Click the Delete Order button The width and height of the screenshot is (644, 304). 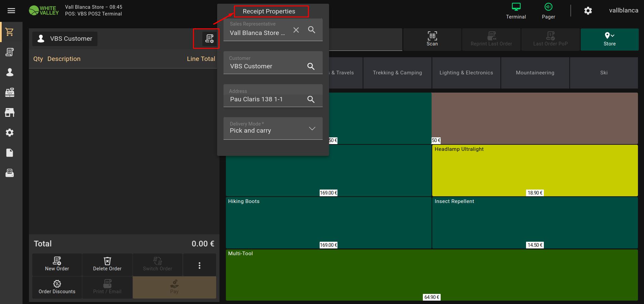(x=107, y=264)
